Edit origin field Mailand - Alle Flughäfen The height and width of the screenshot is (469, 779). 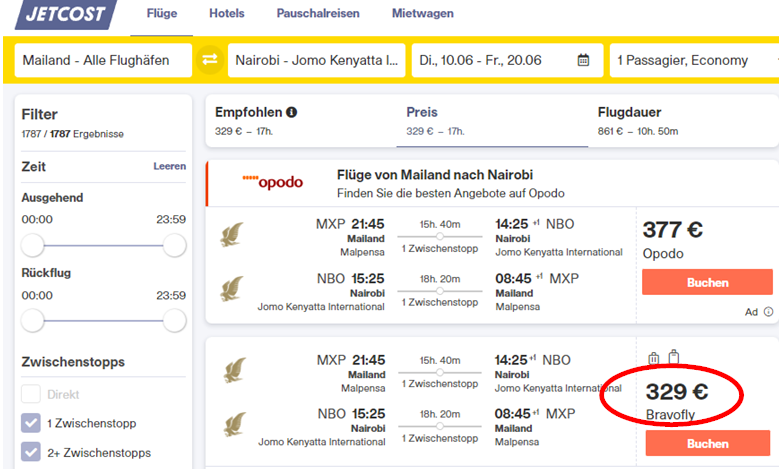point(103,60)
